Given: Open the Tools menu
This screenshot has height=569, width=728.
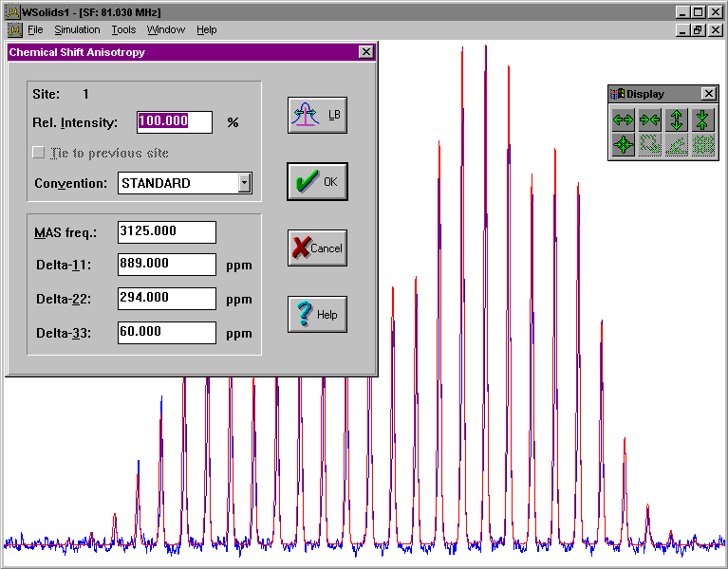Looking at the screenshot, I should pyautogui.click(x=123, y=30).
